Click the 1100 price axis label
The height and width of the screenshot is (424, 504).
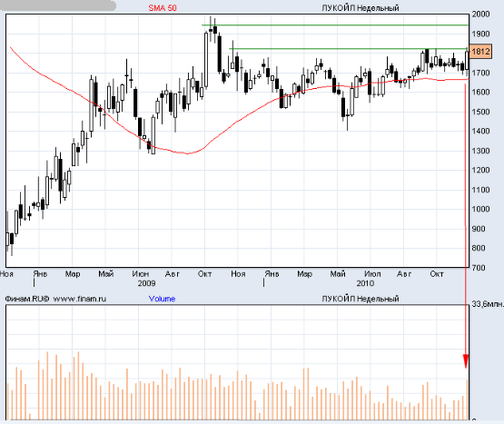[480, 190]
